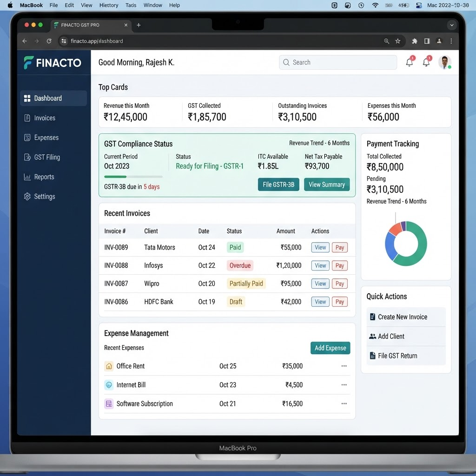Pay the Infosys invoice INV-0088
Screen dimensions: 476x476
340,265
